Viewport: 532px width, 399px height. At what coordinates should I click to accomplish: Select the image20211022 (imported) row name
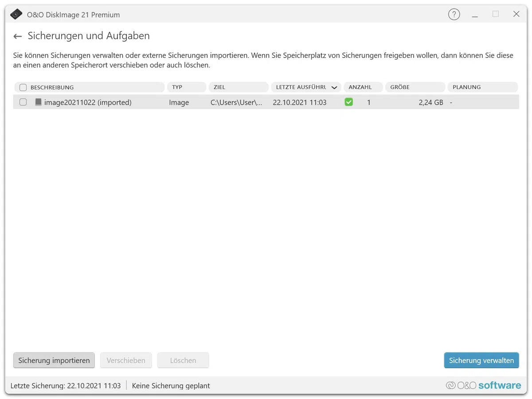coord(88,102)
